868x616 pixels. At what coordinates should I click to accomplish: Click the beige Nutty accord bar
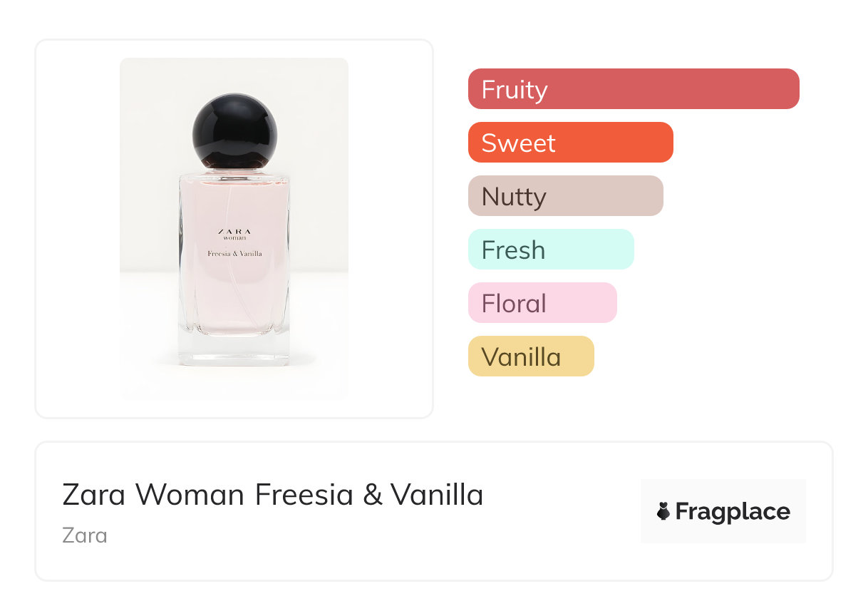(x=565, y=196)
